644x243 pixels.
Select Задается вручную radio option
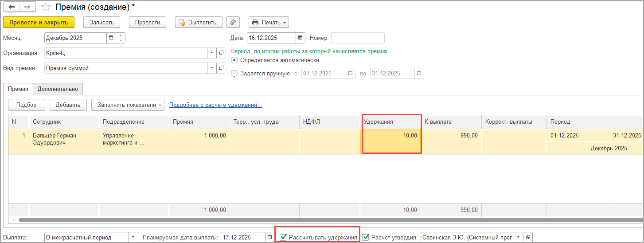tap(234, 74)
